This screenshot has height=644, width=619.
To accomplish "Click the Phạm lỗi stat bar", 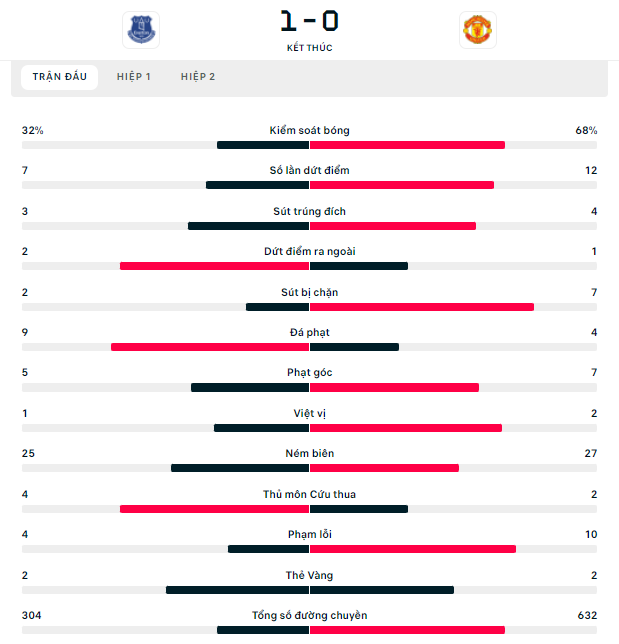I will [x=309, y=549].
